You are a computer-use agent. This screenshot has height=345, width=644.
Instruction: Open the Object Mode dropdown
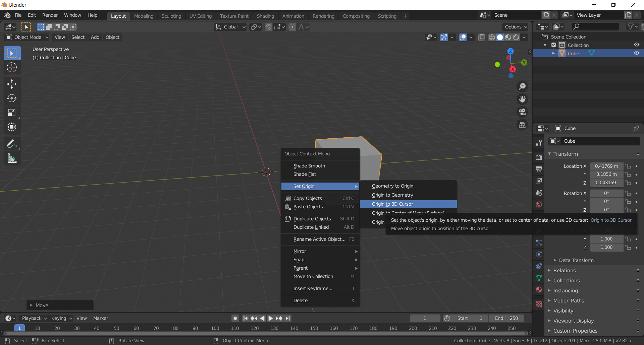(x=28, y=37)
